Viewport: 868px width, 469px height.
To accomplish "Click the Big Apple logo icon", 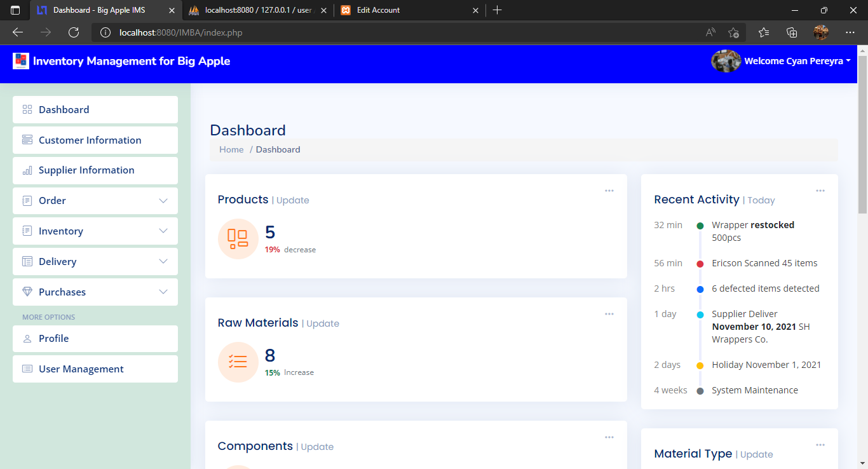I will pyautogui.click(x=21, y=61).
